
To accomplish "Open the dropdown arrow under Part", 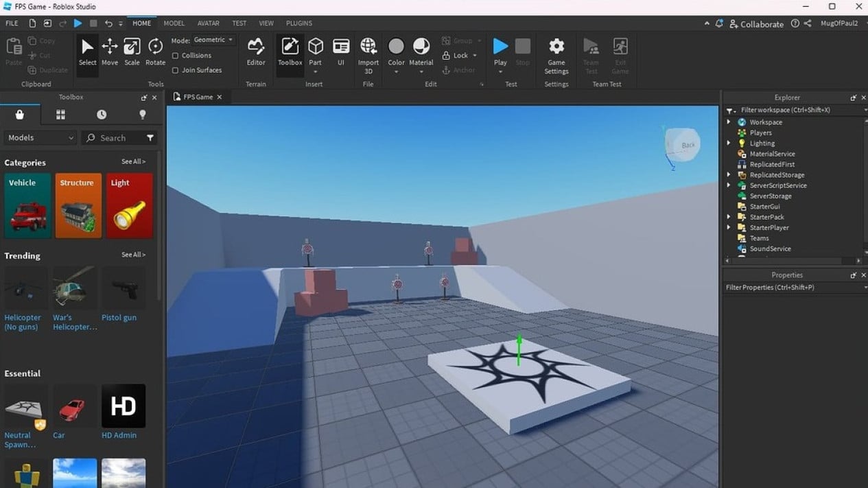I will click(316, 72).
